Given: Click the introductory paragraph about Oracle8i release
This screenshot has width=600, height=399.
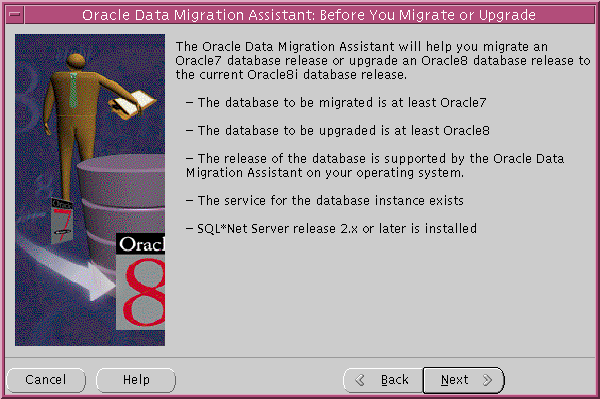Looking at the screenshot, I should click(x=383, y=60).
